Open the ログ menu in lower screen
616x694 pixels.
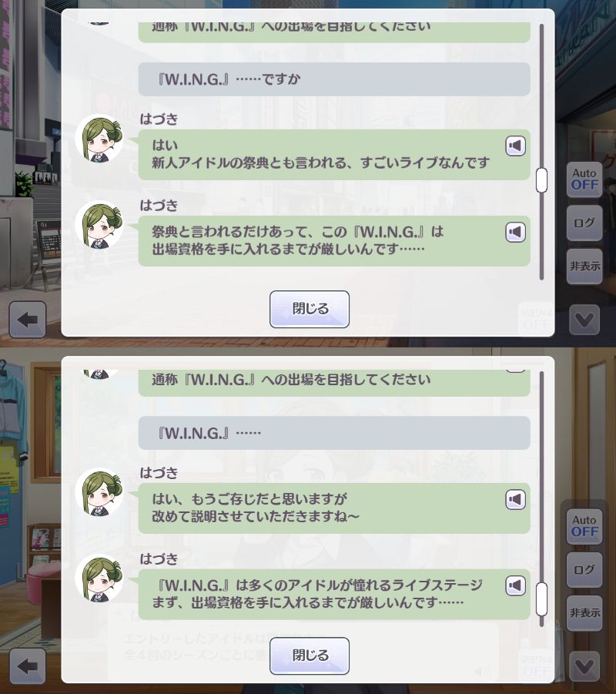tap(584, 570)
